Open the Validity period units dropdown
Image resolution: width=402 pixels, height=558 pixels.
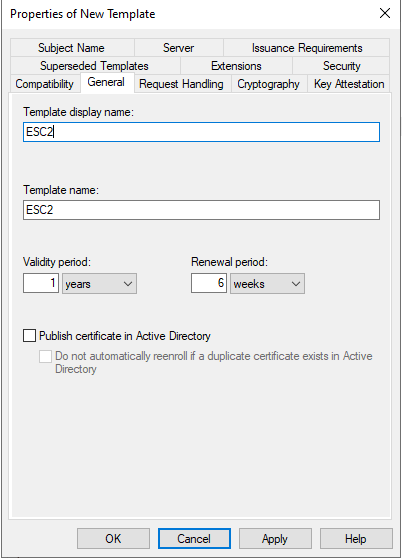tap(100, 284)
